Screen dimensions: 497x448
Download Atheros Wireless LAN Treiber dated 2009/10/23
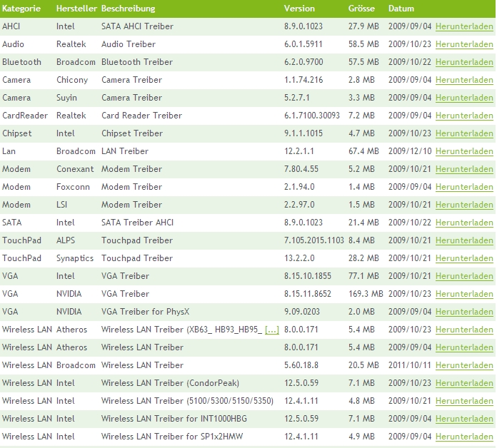464,330
